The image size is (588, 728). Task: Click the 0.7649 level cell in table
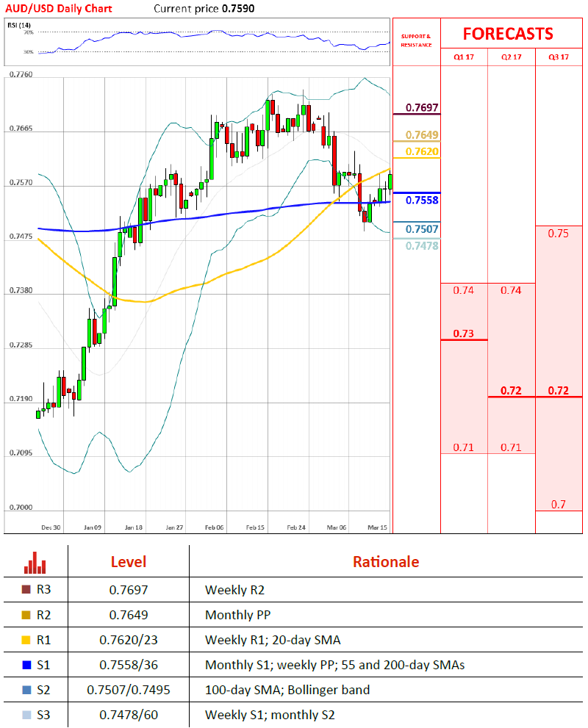(129, 615)
